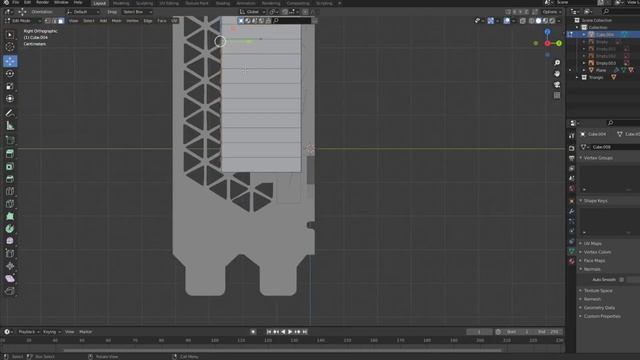Image resolution: width=640 pixels, height=360 pixels.
Task: Toggle the Auto Smooth checkbox
Action: coord(621,280)
